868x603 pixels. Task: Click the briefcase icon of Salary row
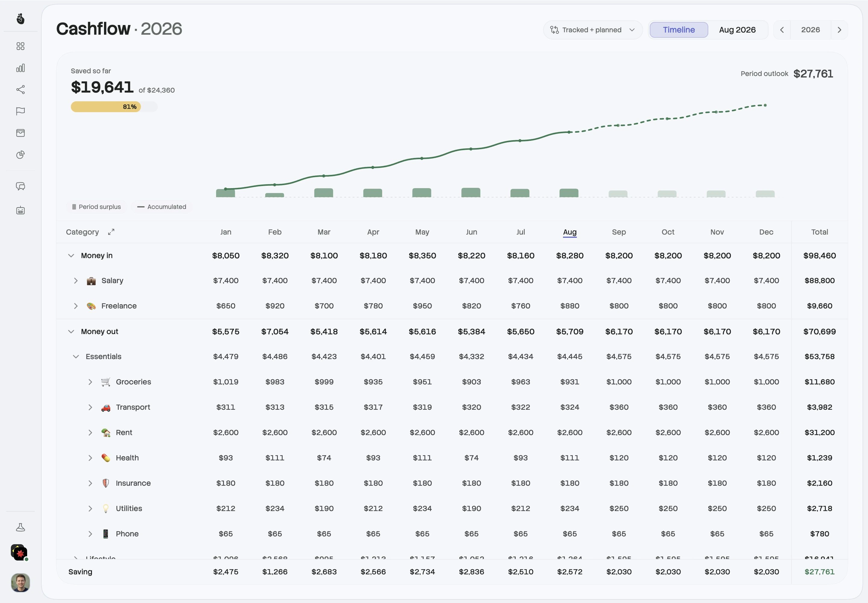[91, 281]
